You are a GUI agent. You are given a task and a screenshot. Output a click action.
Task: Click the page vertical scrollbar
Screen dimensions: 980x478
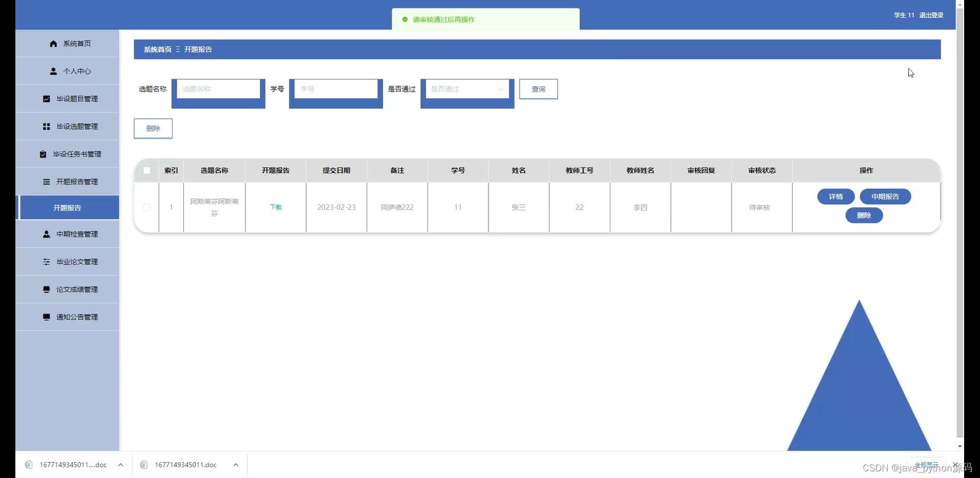tap(960, 223)
